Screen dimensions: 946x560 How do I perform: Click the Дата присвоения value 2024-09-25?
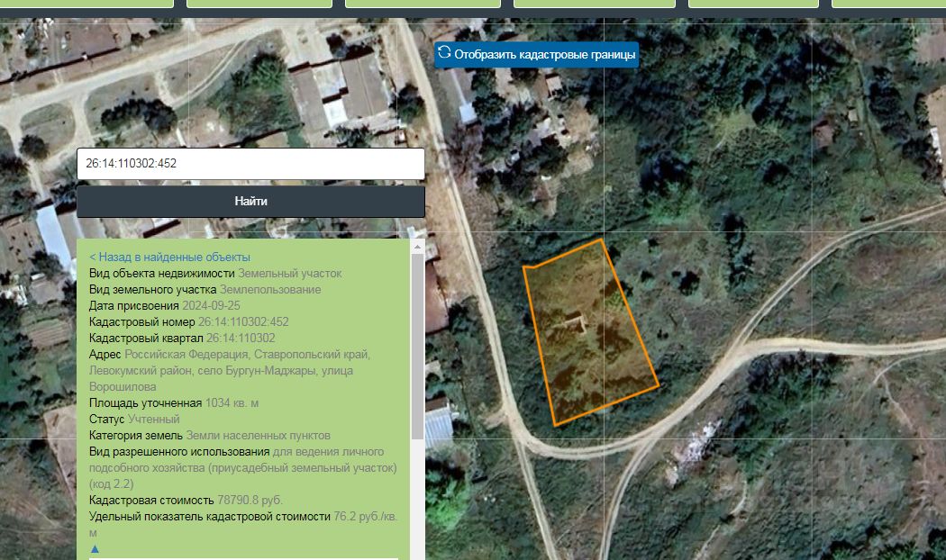coord(211,305)
